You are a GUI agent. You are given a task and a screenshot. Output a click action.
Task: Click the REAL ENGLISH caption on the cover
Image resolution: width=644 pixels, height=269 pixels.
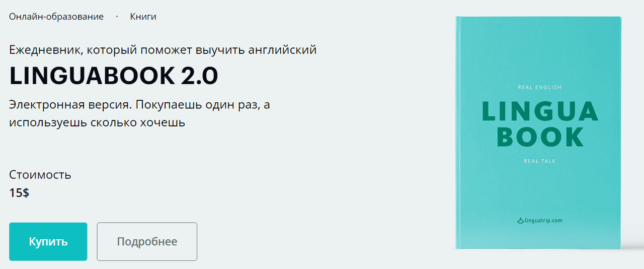point(539,88)
